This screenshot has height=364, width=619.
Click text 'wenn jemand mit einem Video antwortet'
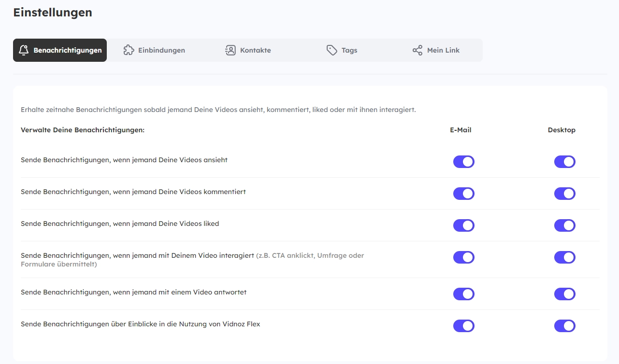[x=180, y=292]
